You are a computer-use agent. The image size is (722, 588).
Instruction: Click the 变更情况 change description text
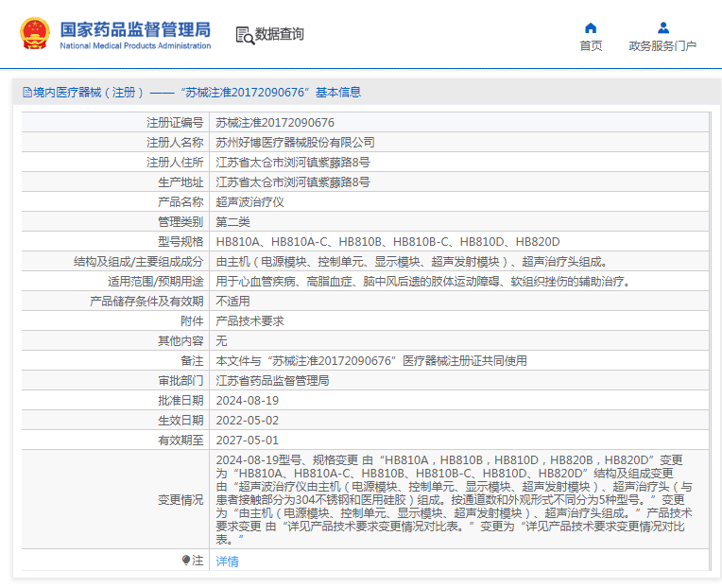pyautogui.click(x=454, y=499)
